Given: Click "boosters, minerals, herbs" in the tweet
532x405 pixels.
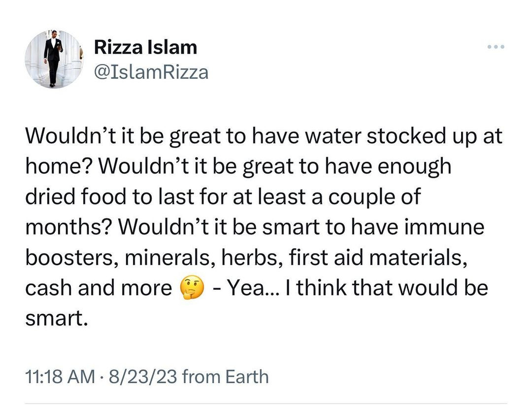Looking at the screenshot, I should [x=153, y=258].
